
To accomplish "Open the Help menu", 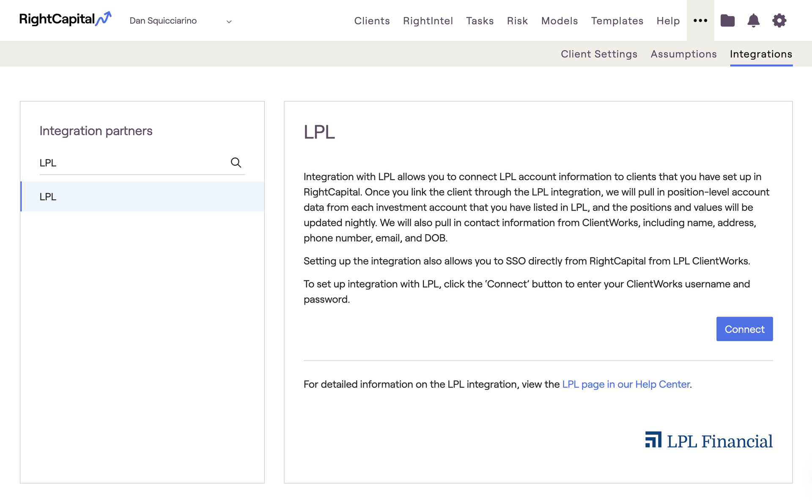I will point(668,21).
